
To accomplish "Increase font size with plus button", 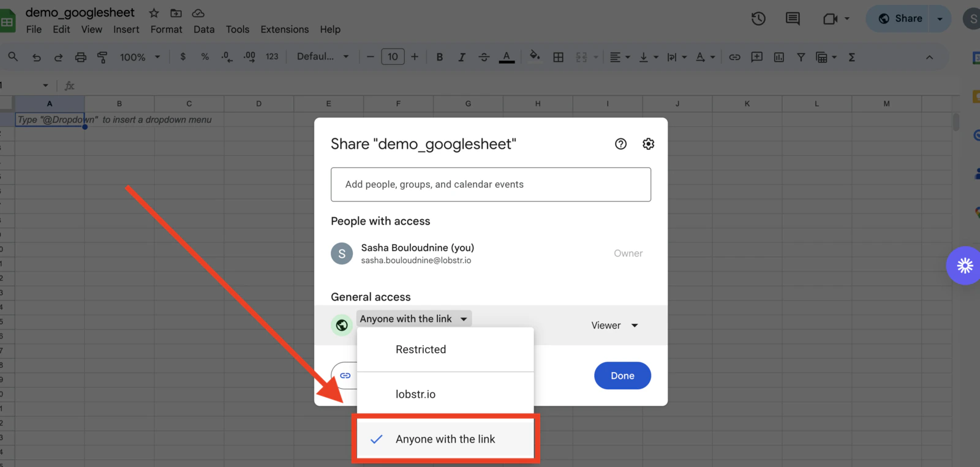I will [415, 57].
